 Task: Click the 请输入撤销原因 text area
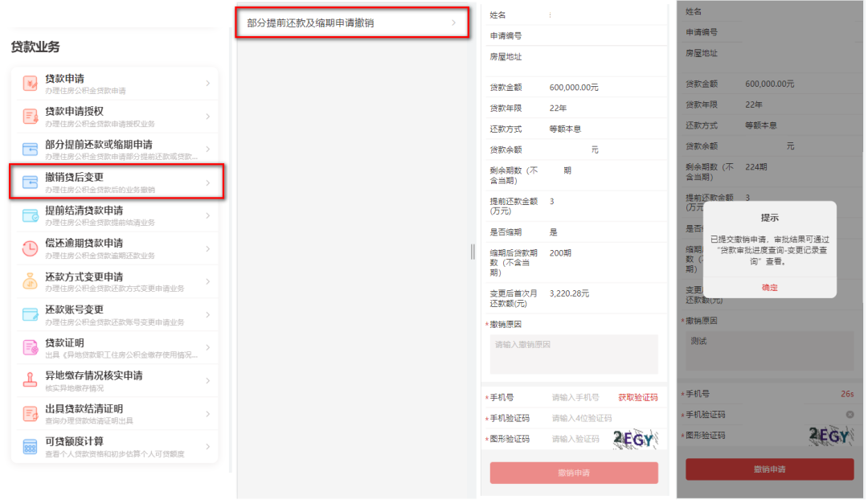573,351
